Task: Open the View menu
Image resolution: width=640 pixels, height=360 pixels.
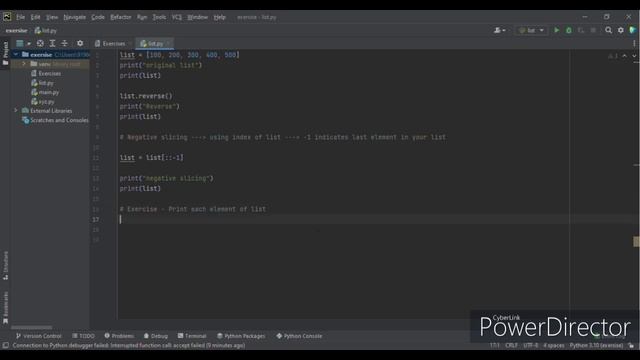Action: pos(52,17)
